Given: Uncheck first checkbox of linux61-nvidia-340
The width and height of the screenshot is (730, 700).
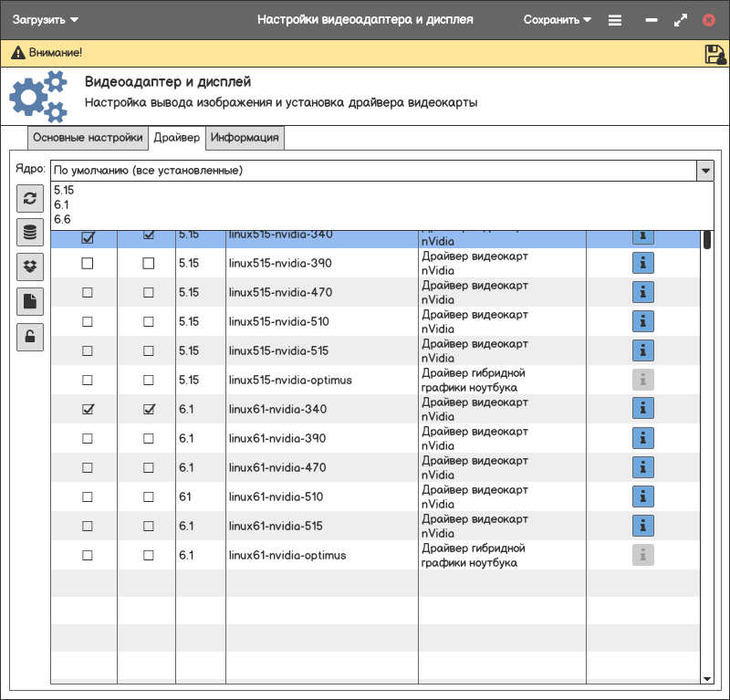Looking at the screenshot, I should click(88, 409).
